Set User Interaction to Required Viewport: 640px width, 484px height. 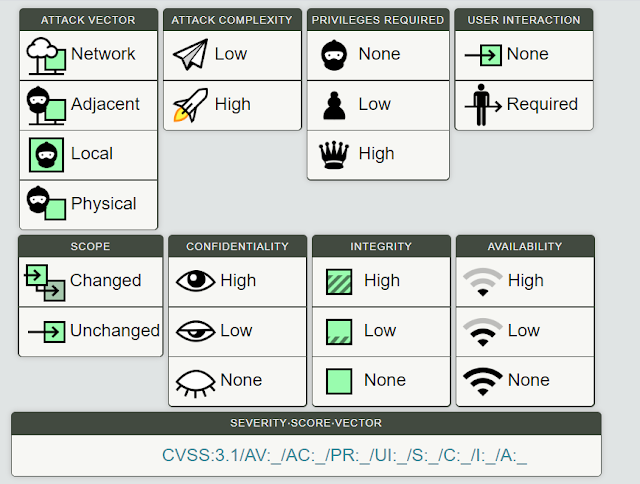540,104
